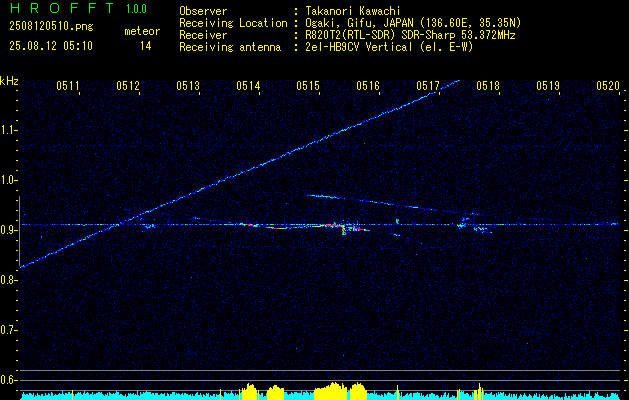
Task: Click version number 1.0.0
Action: point(136,9)
